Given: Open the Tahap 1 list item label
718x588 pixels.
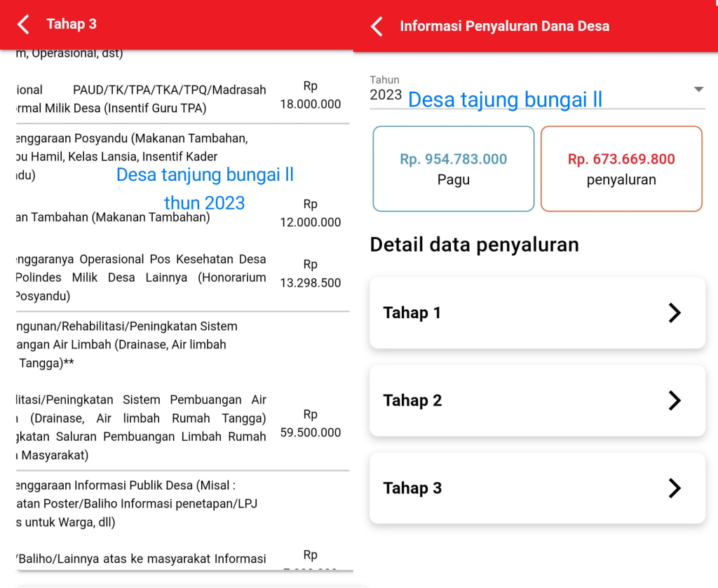Looking at the screenshot, I should [412, 313].
